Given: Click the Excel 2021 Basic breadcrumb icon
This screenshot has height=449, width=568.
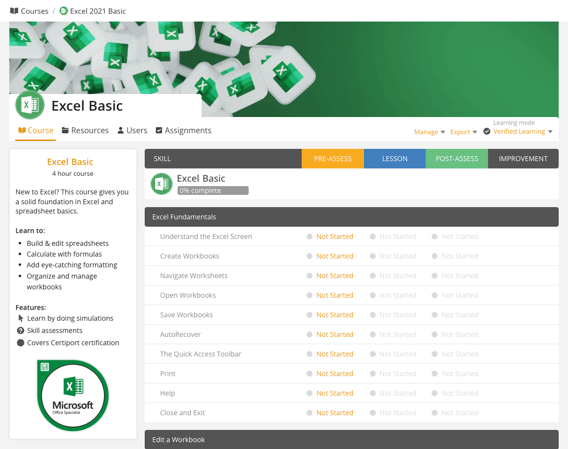Looking at the screenshot, I should [63, 11].
